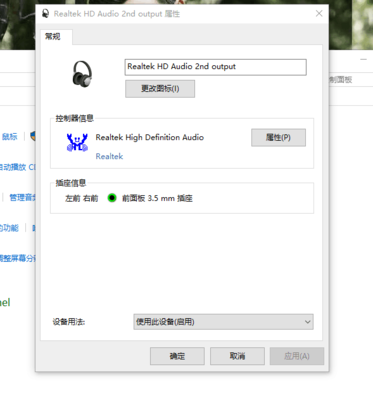The image size is (373, 400).
Task: Select the 常规 tab
Action: click(x=53, y=36)
